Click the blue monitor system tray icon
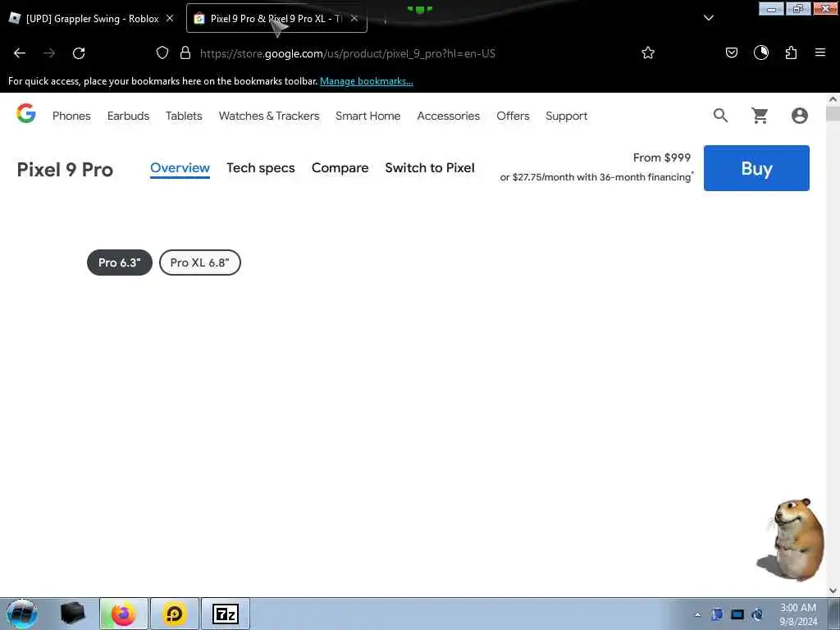 click(x=737, y=614)
